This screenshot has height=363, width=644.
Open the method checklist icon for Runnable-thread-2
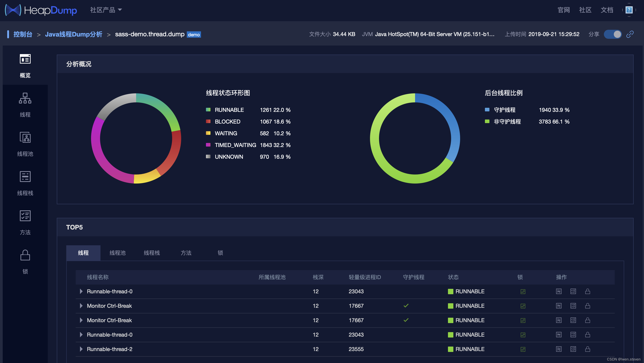coord(573,349)
